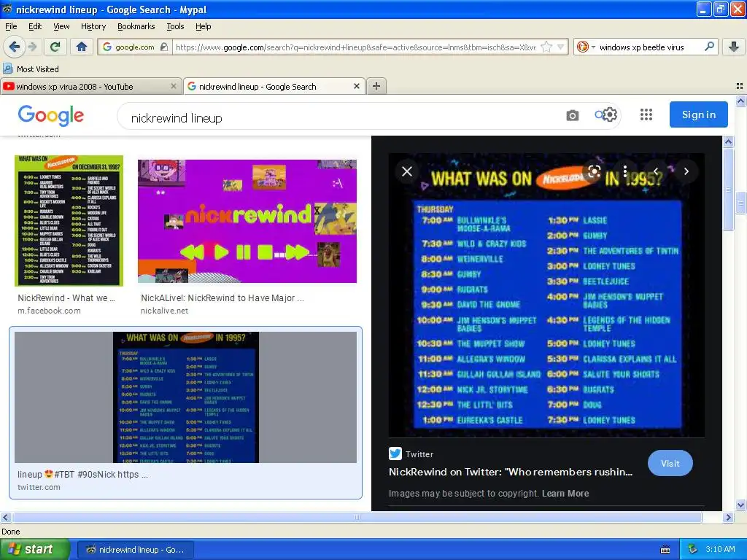Open the three-dot more options on preview

pos(624,171)
